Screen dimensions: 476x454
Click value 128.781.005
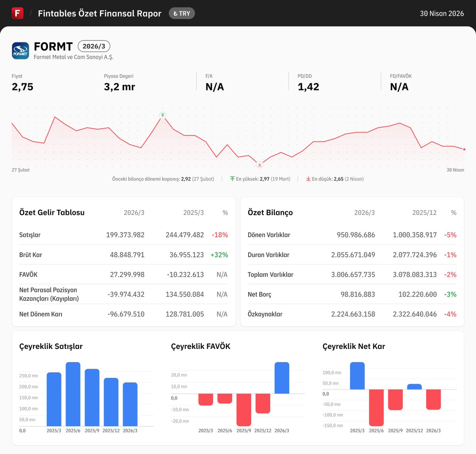(x=185, y=314)
